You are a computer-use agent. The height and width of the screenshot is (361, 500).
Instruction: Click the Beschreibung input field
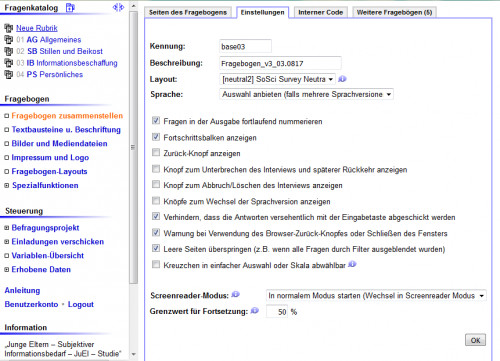click(x=280, y=63)
